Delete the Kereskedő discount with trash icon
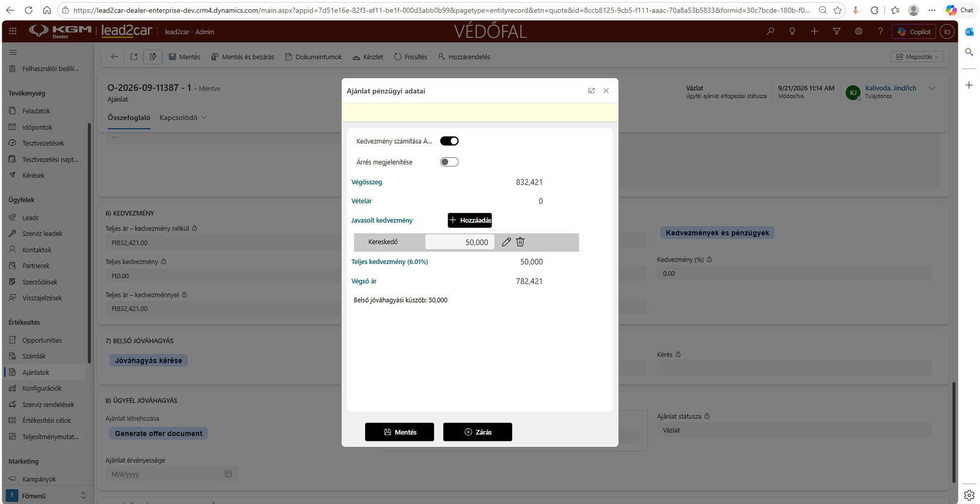The width and height of the screenshot is (980, 504). tap(520, 242)
